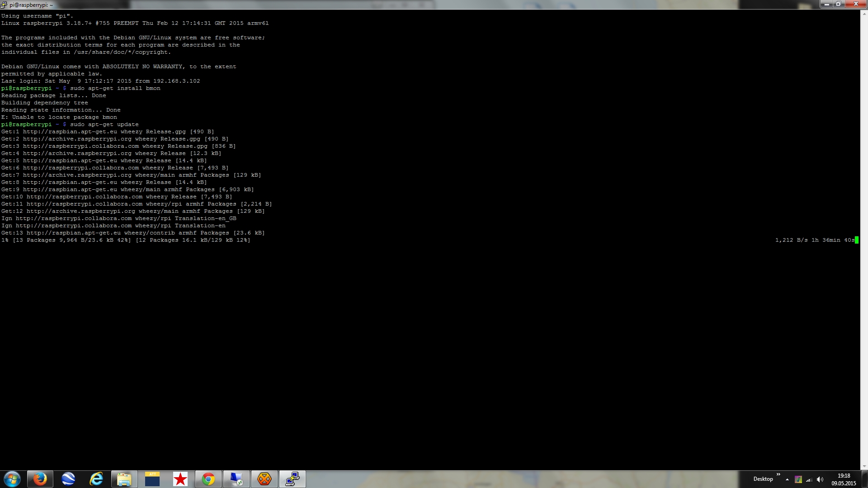The height and width of the screenshot is (488, 868).
Task: Open the music note tray icon
Action: (x=798, y=479)
